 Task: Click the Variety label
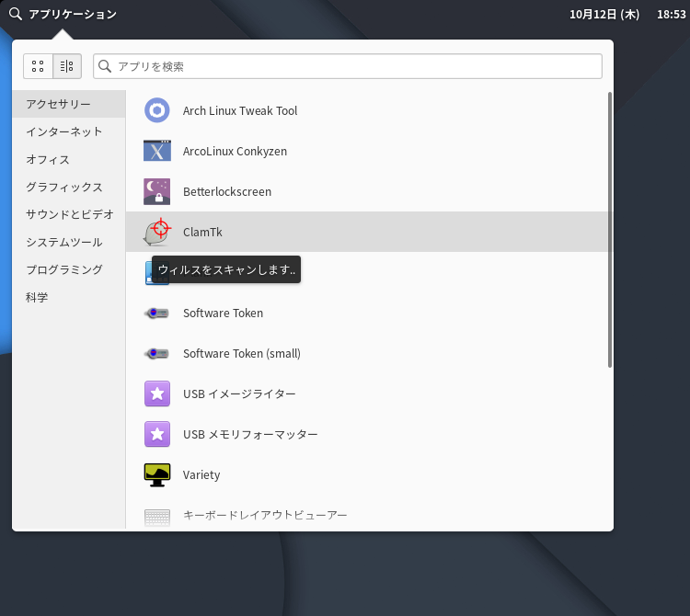tap(201, 474)
